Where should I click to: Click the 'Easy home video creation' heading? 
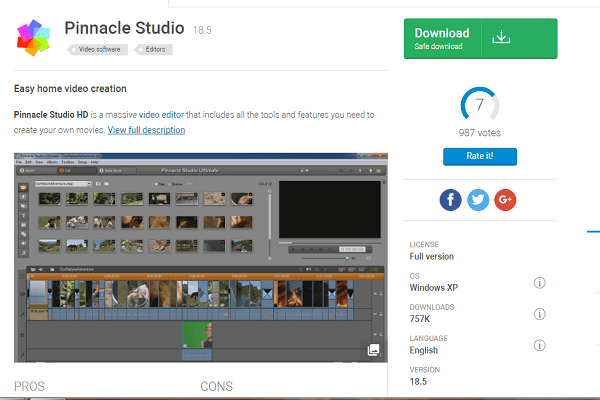click(x=70, y=89)
